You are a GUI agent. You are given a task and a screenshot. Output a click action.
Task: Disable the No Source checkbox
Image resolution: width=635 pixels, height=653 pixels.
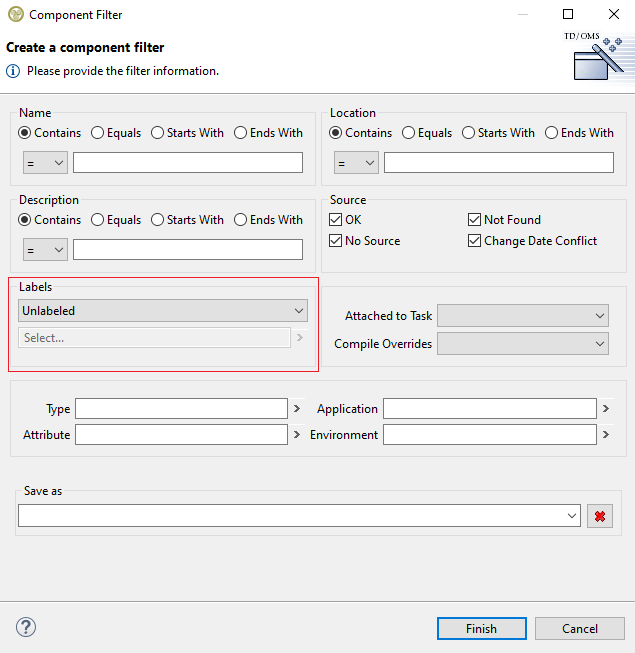(336, 241)
